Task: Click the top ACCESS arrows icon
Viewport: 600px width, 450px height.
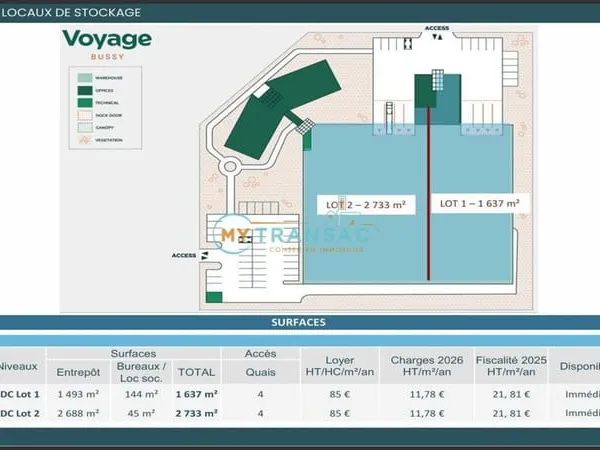Action: click(437, 37)
